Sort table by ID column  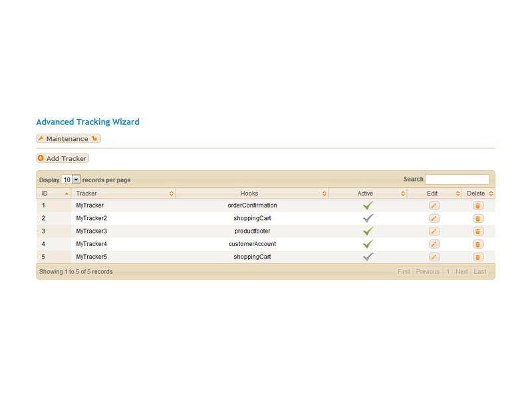(x=54, y=194)
